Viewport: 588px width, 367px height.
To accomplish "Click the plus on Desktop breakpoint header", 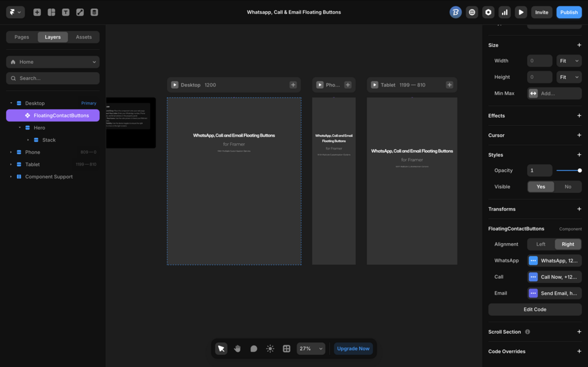I will pos(293,85).
